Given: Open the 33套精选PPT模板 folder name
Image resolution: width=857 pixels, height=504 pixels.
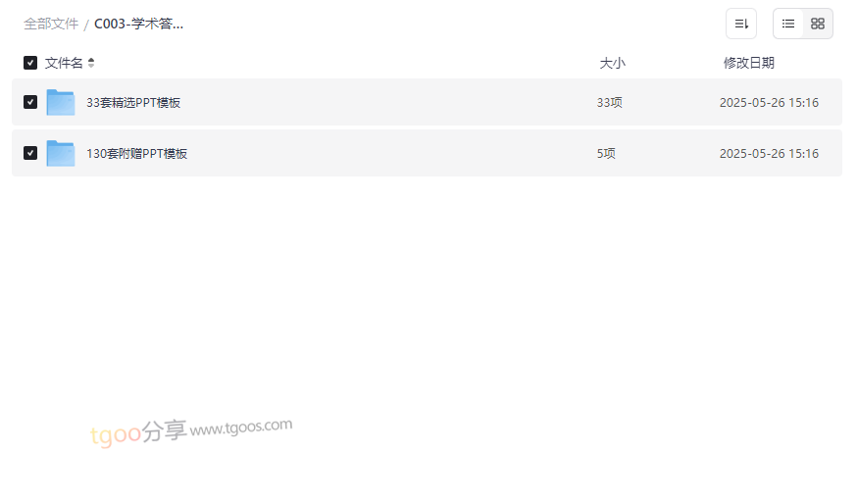Looking at the screenshot, I should (133, 102).
